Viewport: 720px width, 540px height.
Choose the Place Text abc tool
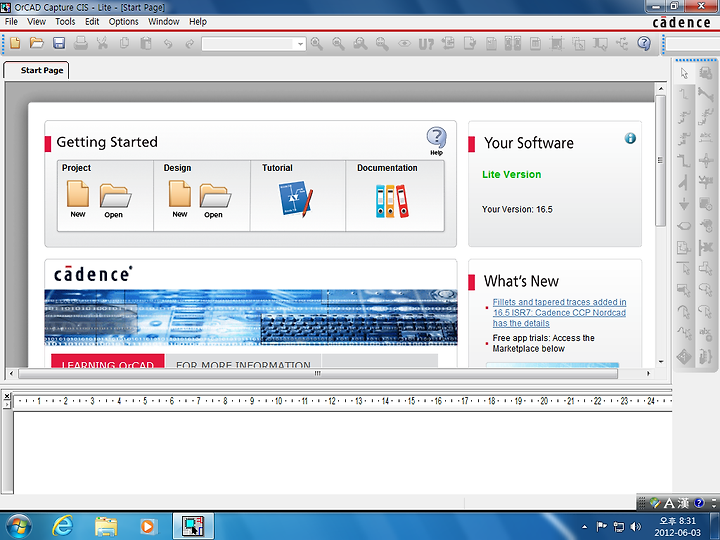pos(706,335)
